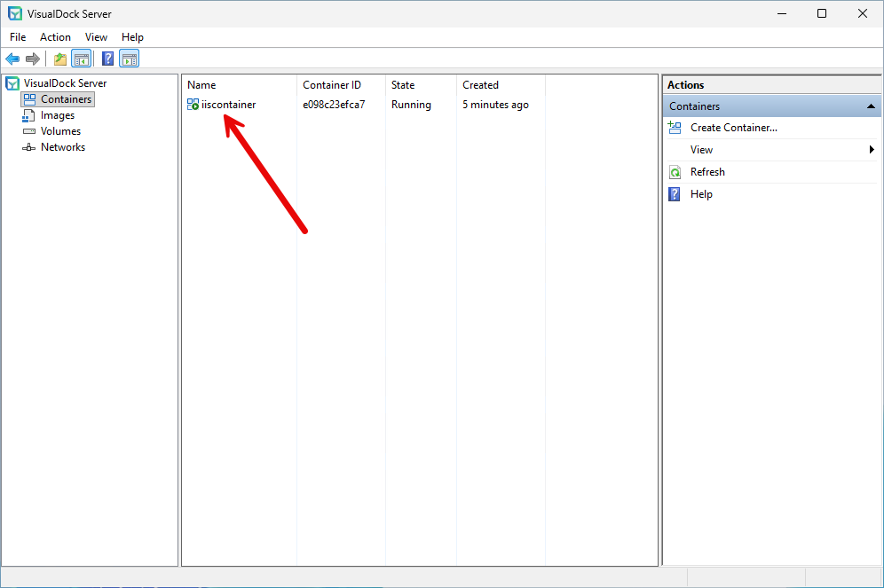
Task: Click the '5 minutes ago' created cell
Action: 495,105
